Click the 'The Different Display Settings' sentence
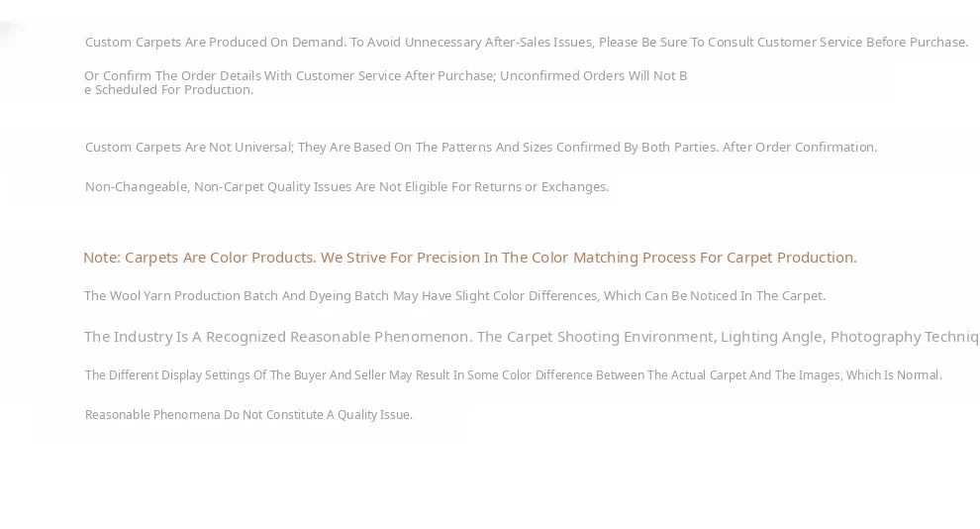Screen dimensions: 980x529 (513, 375)
